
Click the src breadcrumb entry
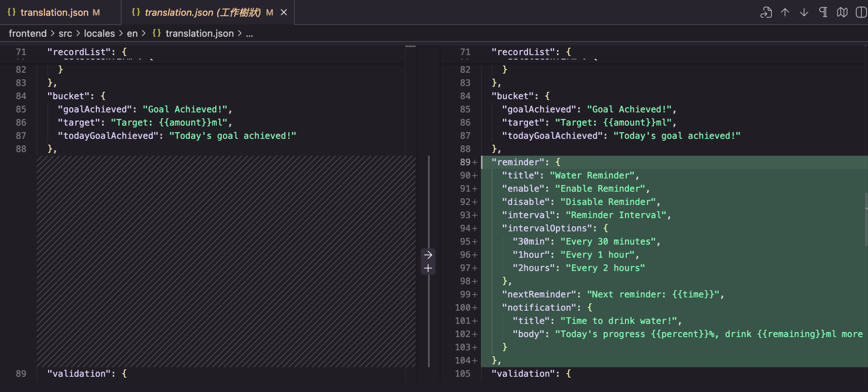click(x=65, y=33)
